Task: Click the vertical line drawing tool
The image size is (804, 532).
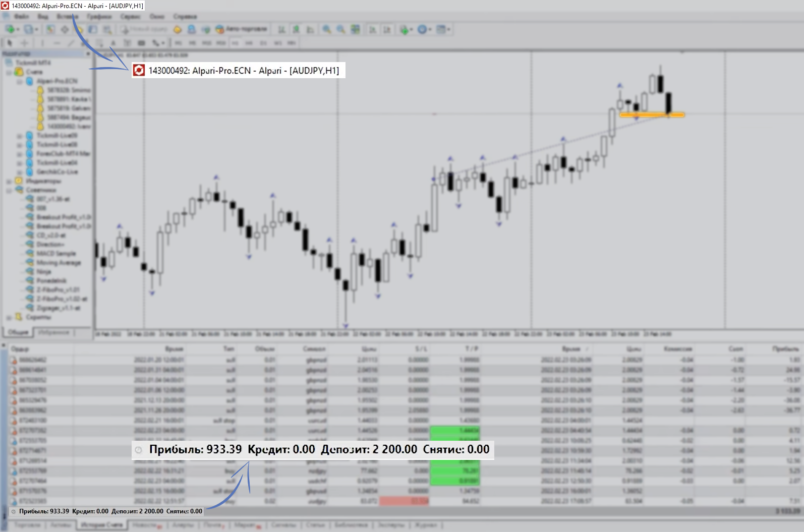Action: 42,43
